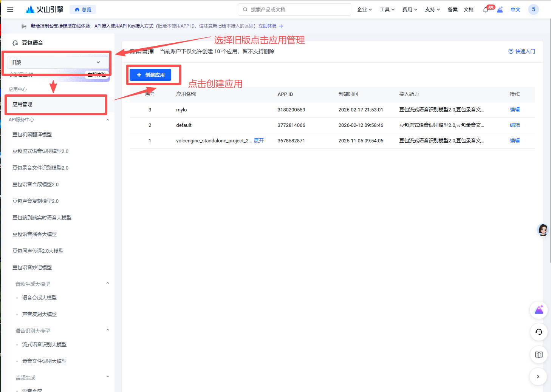Image resolution: width=551 pixels, height=392 pixels.
Task: Open the user account avatar
Action: [x=534, y=9]
